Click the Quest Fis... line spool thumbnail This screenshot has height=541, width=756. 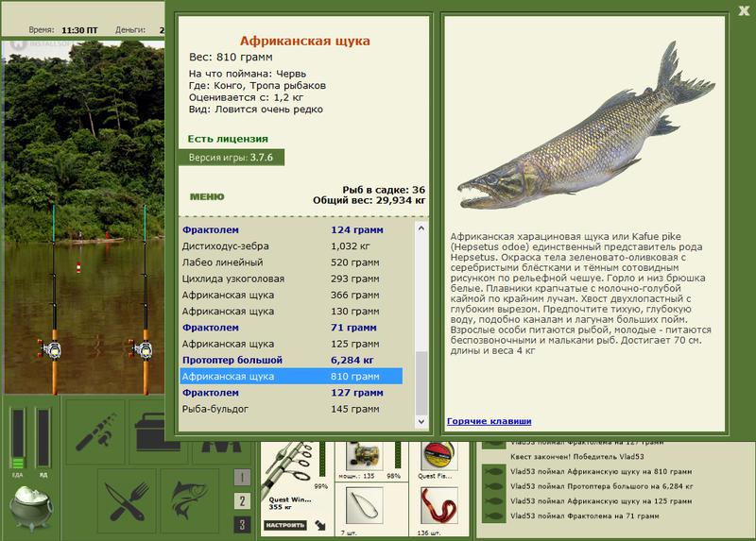pyautogui.click(x=438, y=456)
